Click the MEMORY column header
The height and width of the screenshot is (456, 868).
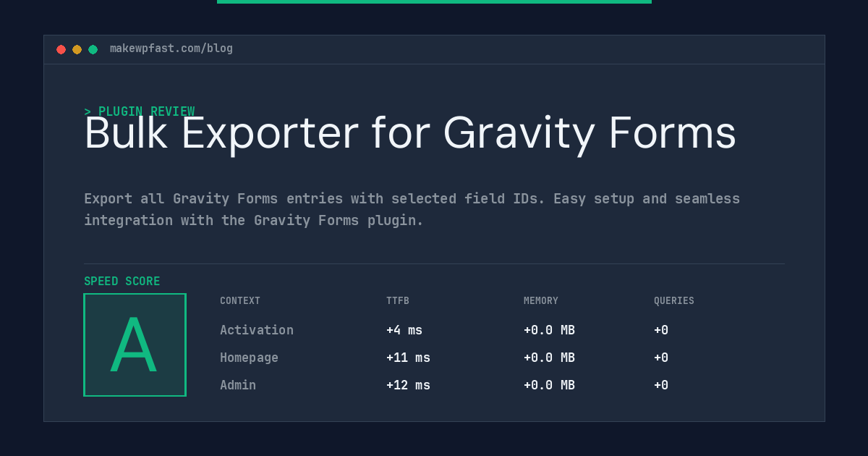click(x=541, y=301)
